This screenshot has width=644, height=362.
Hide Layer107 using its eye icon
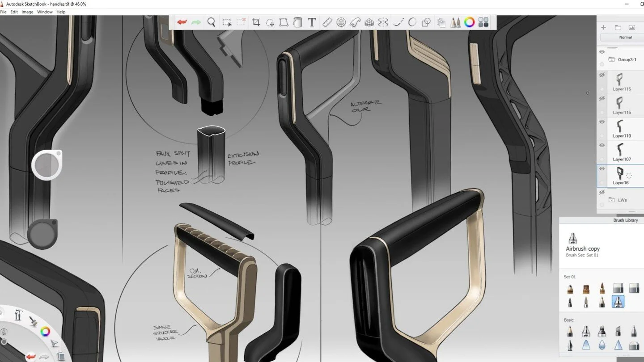pyautogui.click(x=602, y=145)
